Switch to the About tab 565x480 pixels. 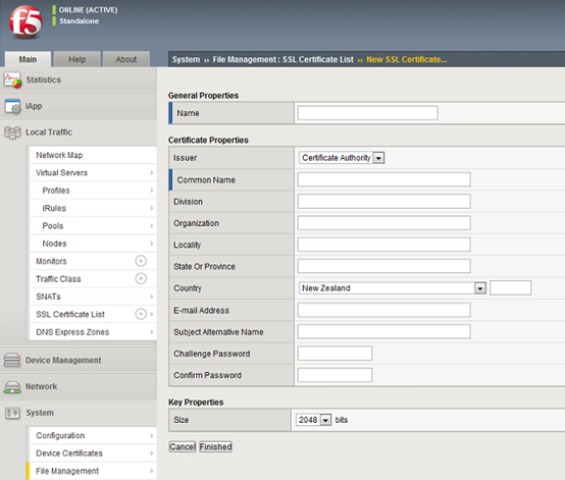[126, 59]
